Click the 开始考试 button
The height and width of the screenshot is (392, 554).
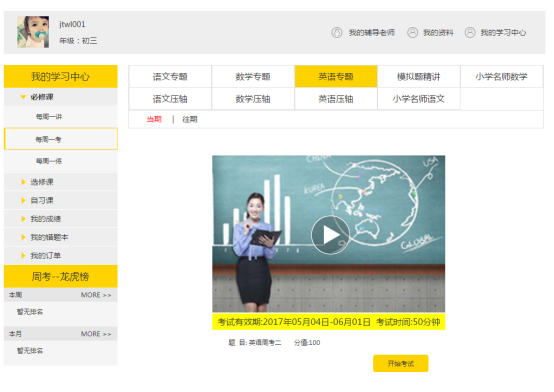click(401, 363)
